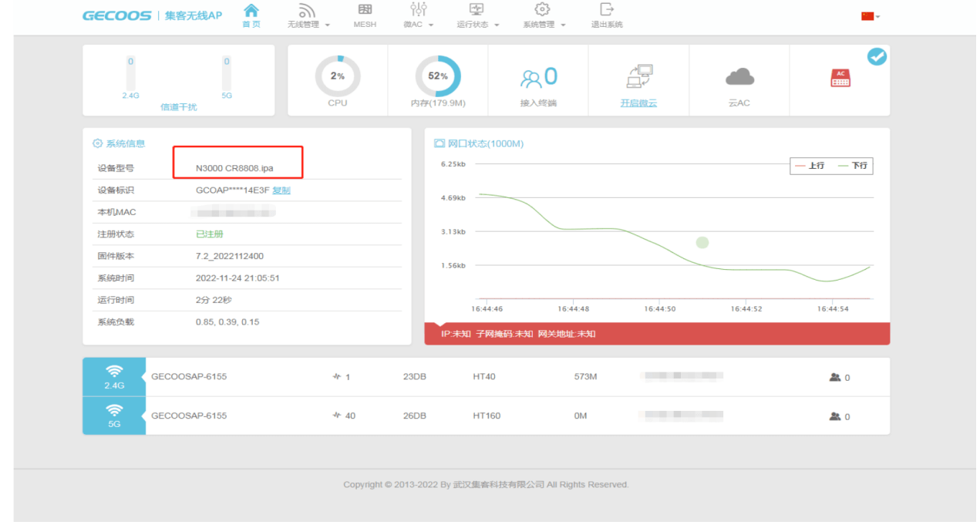The height and width of the screenshot is (525, 980).
Task: Click 复制 to copy the device identifier
Action: 281,190
